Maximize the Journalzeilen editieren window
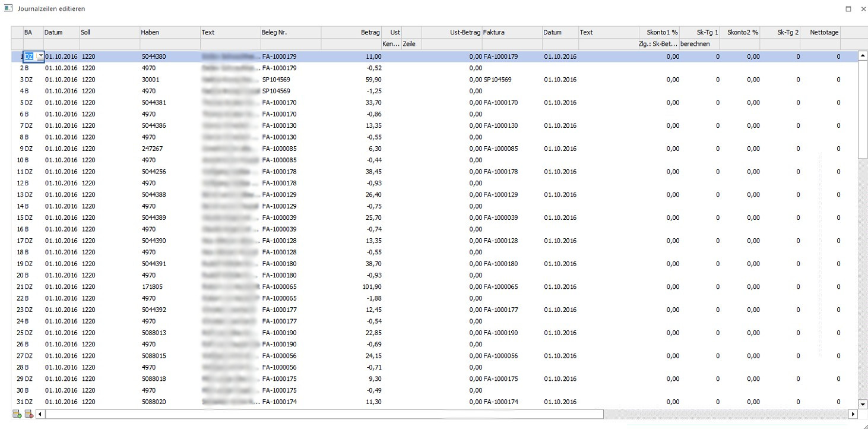This screenshot has height=429, width=868. [x=848, y=9]
